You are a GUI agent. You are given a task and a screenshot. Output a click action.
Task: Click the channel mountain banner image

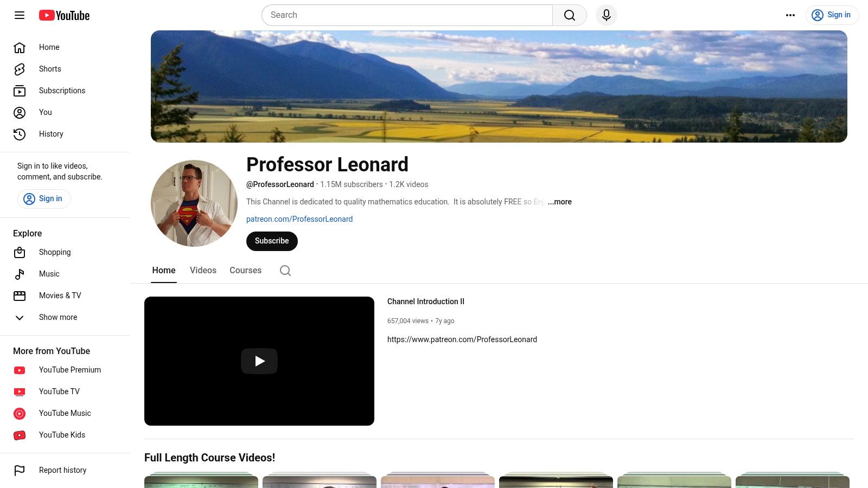click(499, 87)
